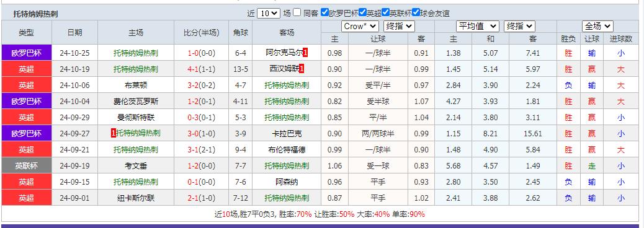
Task: Click the 英联杯 tag for 24-09-19
Action: tap(27, 165)
